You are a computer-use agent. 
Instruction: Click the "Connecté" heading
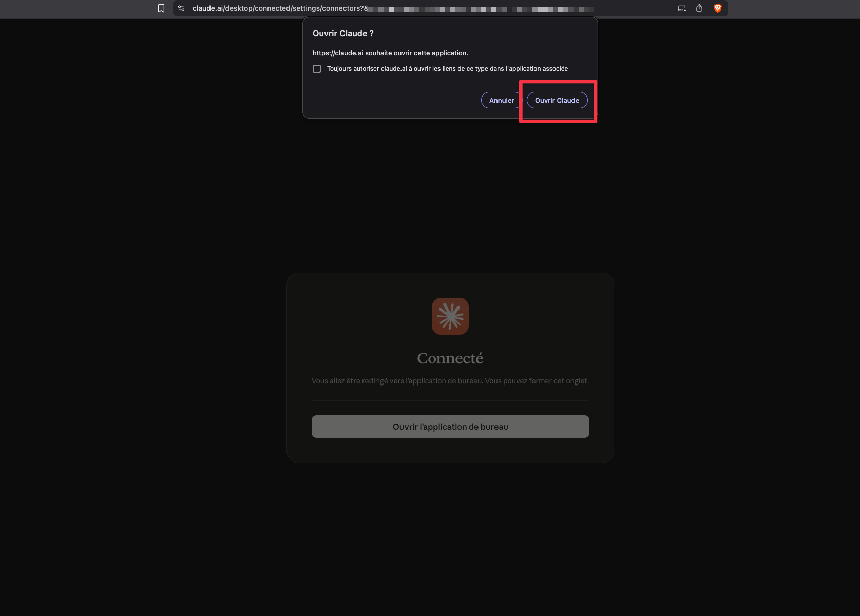point(450,358)
